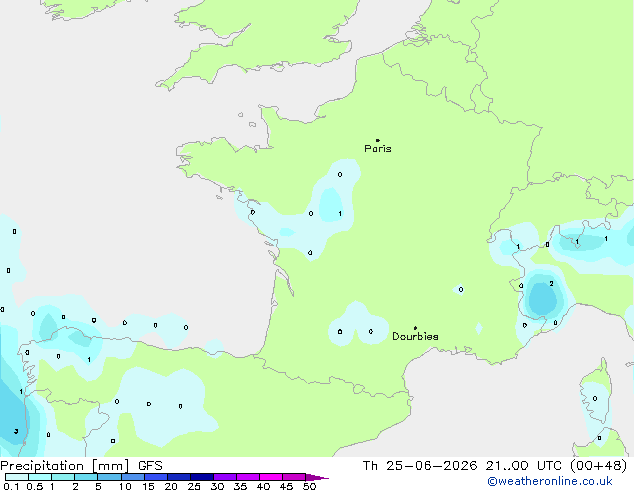Click the Paris city label
This screenshot has height=490, width=634.
click(378, 149)
